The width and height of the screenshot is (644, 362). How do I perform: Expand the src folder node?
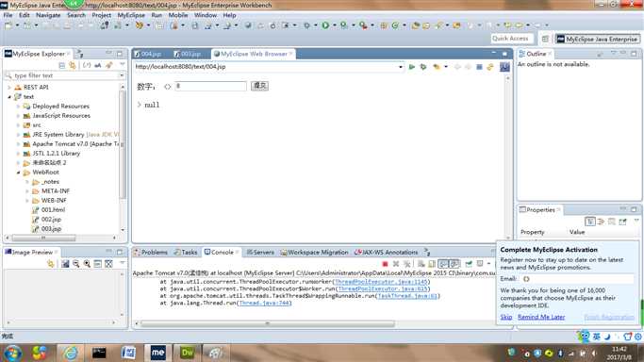18,125
